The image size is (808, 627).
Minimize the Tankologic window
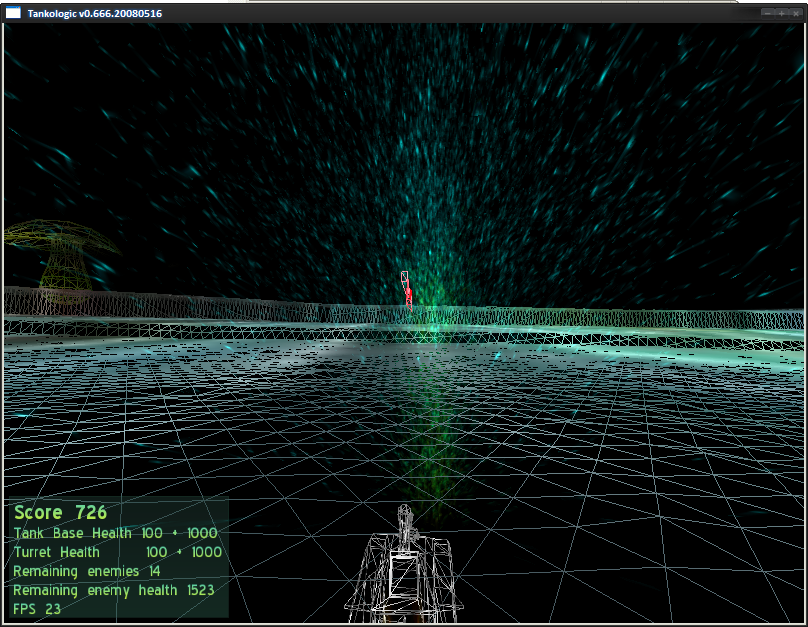pyautogui.click(x=768, y=13)
